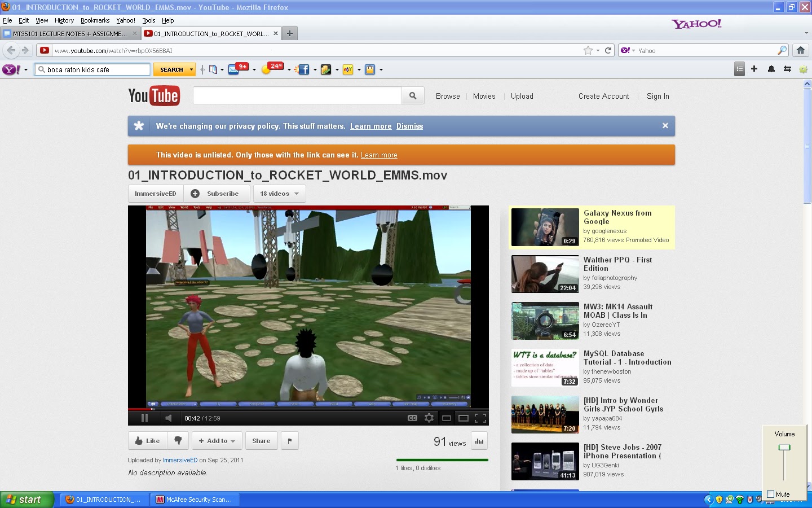The image size is (812, 508).
Task: Go back to previous page
Action: tap(11, 50)
